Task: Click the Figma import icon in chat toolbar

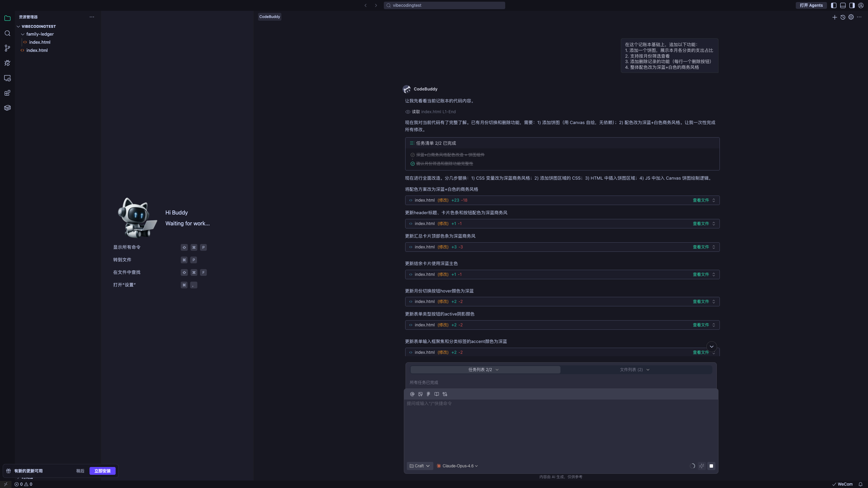Action: tap(429, 394)
